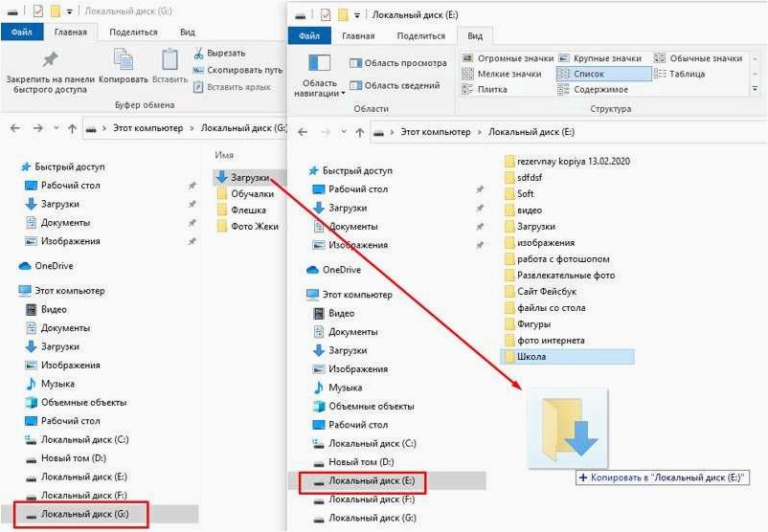
Task: Click Вставить ярлык in G: window ribbon
Action: point(232,87)
